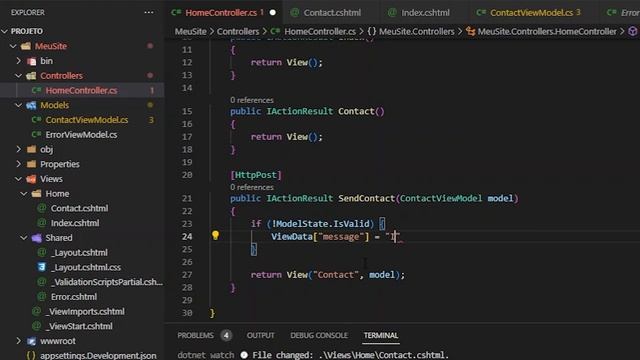Click the [HttpPost] attribute text

256,175
